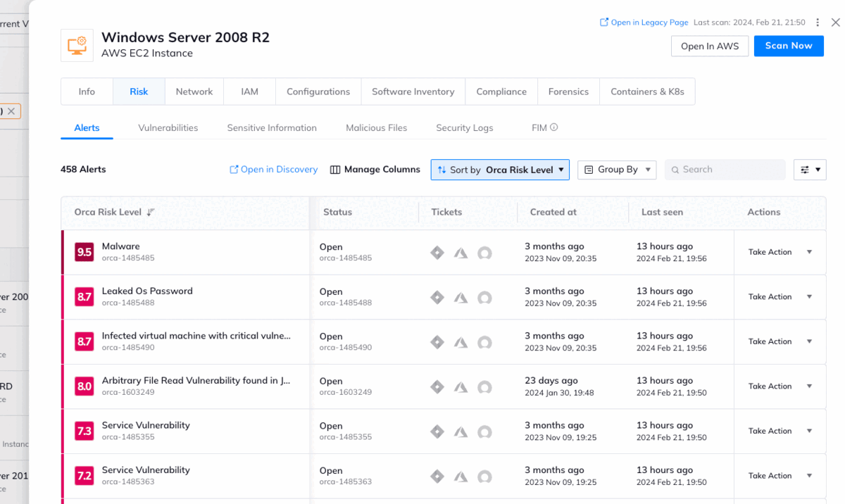Viewport: 845px width, 504px height.
Task: Click the FIM info icon
Action: [x=554, y=127]
